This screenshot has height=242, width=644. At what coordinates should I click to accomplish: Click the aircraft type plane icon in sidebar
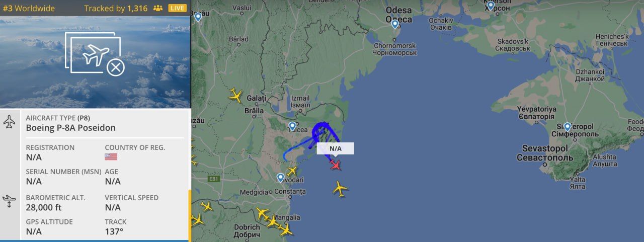point(9,122)
